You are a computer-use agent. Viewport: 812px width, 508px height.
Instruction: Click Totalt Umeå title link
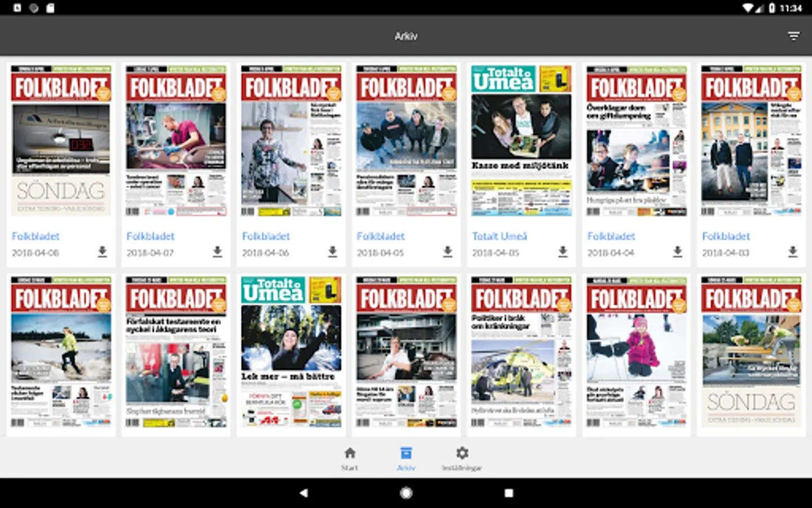(x=500, y=236)
